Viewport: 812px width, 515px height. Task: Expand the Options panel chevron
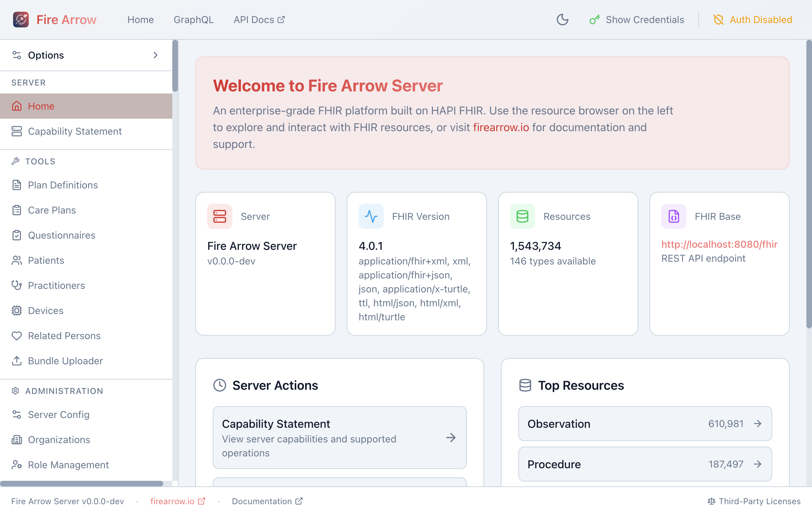coord(156,55)
